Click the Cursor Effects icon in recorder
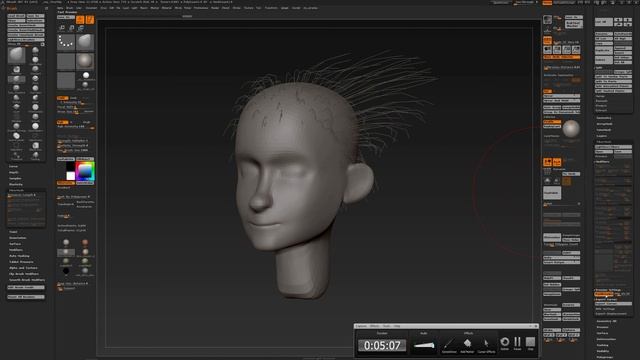The height and width of the screenshot is (360, 640). pos(486,344)
